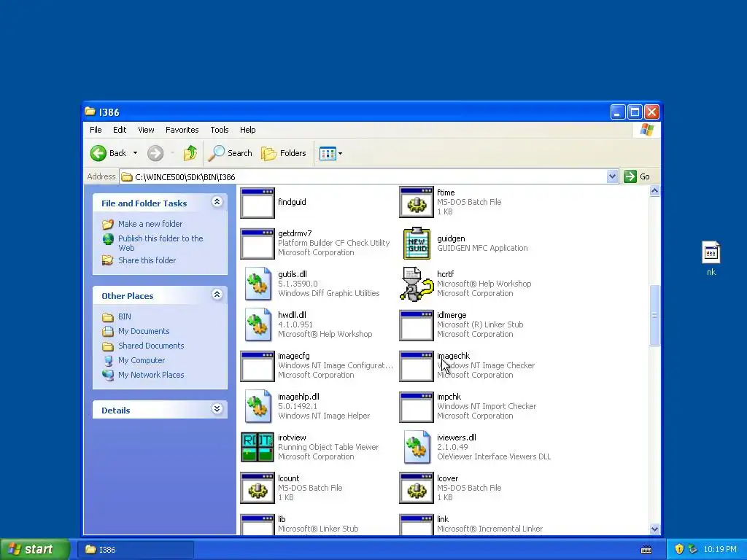Click the Search toolbar button
Screen dimensions: 747x560
click(x=230, y=153)
